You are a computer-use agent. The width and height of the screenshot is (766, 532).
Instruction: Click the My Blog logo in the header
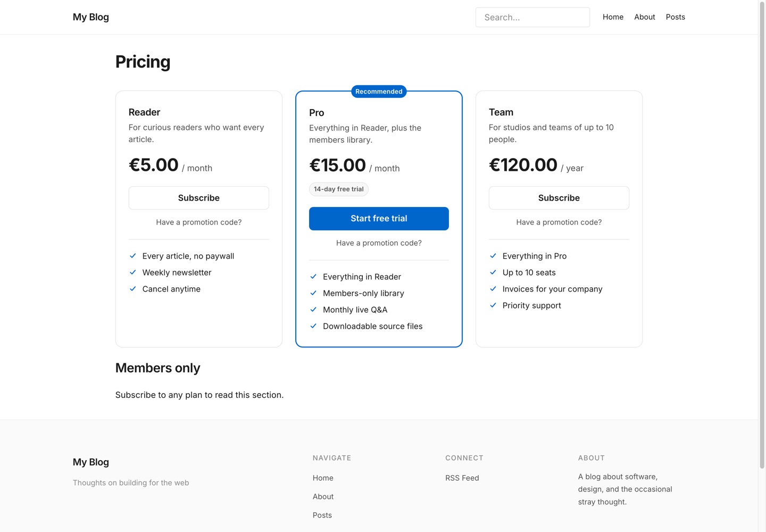point(91,17)
